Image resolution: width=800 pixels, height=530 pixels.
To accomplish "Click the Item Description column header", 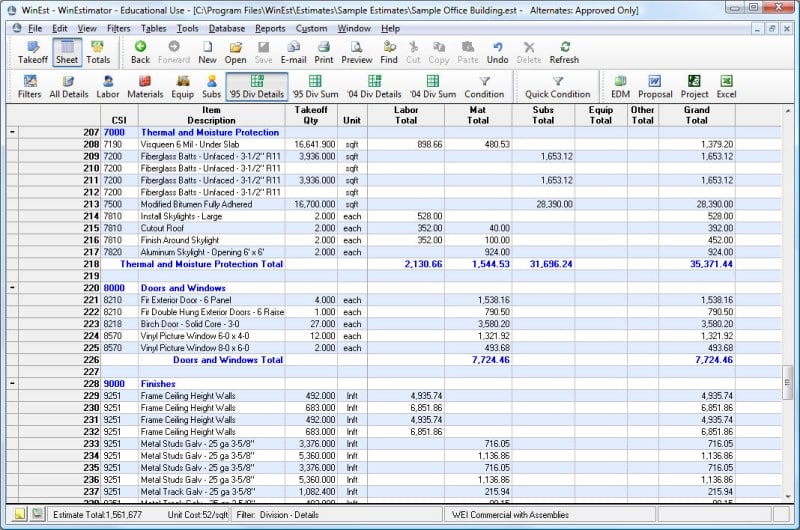I will [x=211, y=115].
